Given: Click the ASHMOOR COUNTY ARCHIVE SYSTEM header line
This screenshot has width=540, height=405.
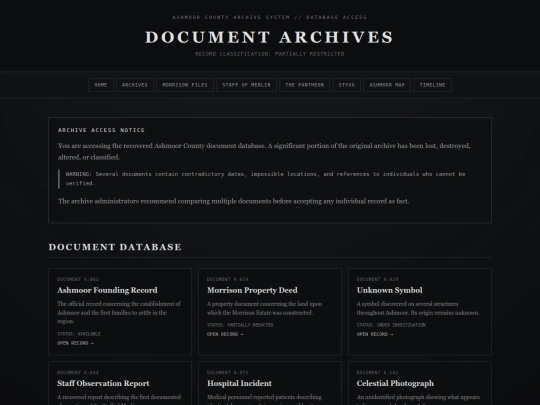Looking at the screenshot, I should pyautogui.click(x=270, y=17).
